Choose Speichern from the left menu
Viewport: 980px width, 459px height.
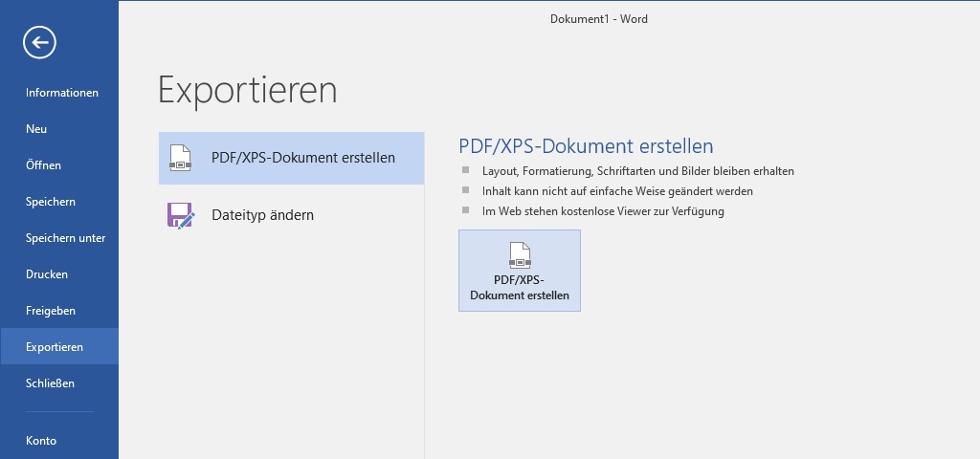click(51, 202)
